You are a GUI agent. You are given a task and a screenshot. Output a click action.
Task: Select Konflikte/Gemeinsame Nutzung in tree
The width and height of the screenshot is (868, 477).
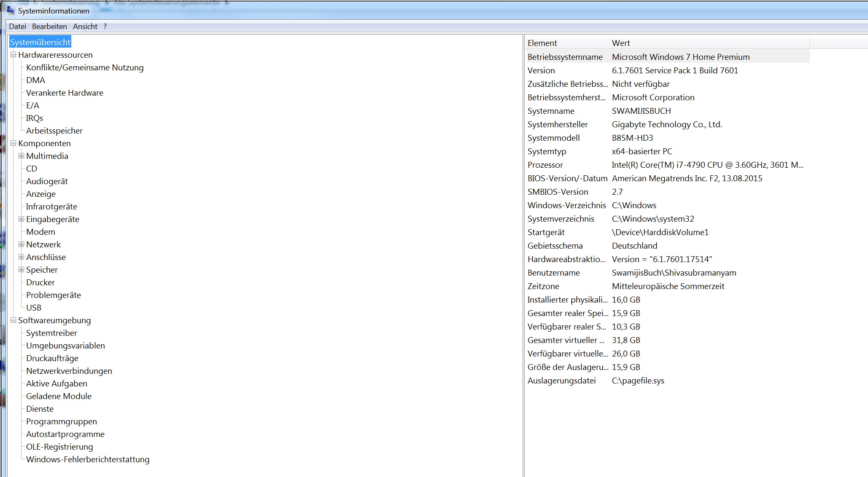click(85, 67)
